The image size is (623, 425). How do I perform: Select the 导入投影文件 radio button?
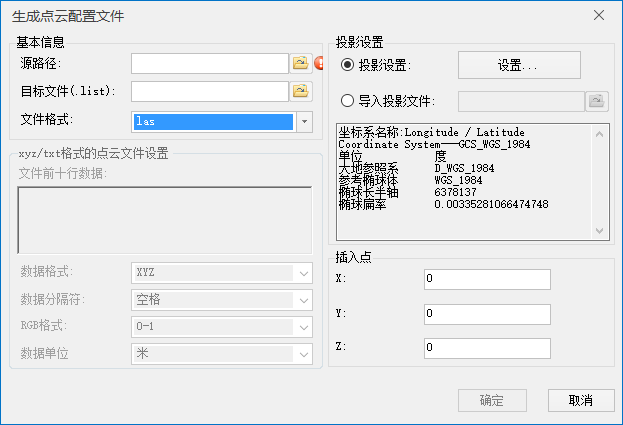tap(348, 100)
